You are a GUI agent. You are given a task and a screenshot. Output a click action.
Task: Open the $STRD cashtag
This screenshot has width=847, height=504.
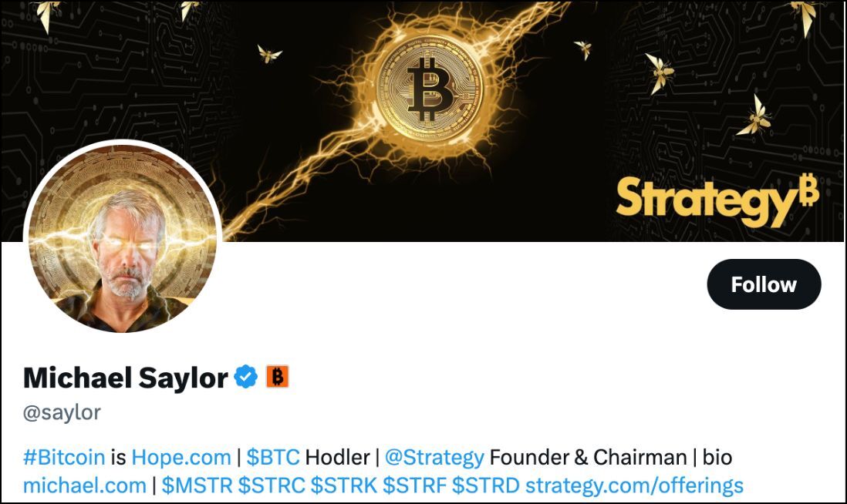click(486, 485)
